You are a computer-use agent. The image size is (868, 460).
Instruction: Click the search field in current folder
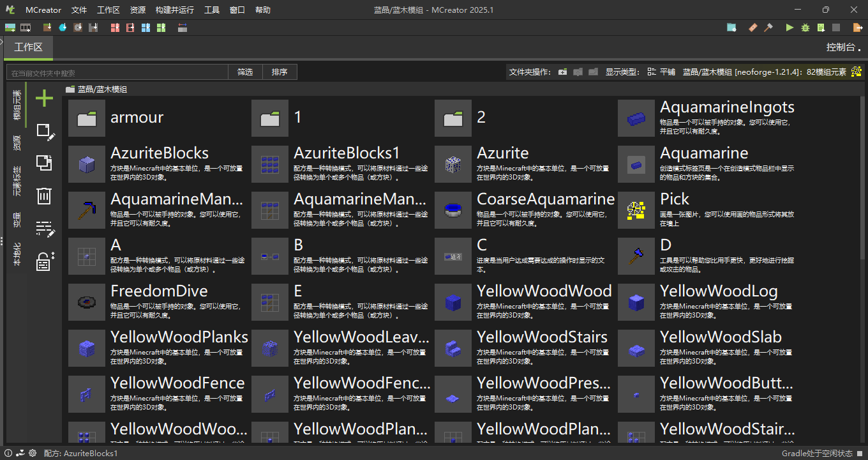tap(117, 72)
